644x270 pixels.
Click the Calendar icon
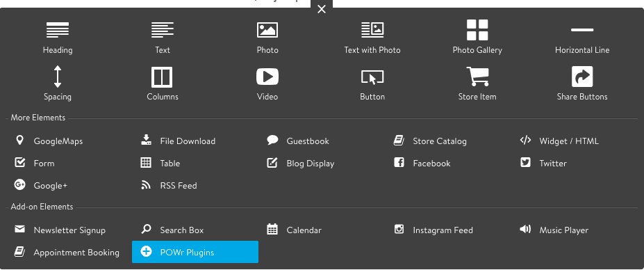point(272,229)
